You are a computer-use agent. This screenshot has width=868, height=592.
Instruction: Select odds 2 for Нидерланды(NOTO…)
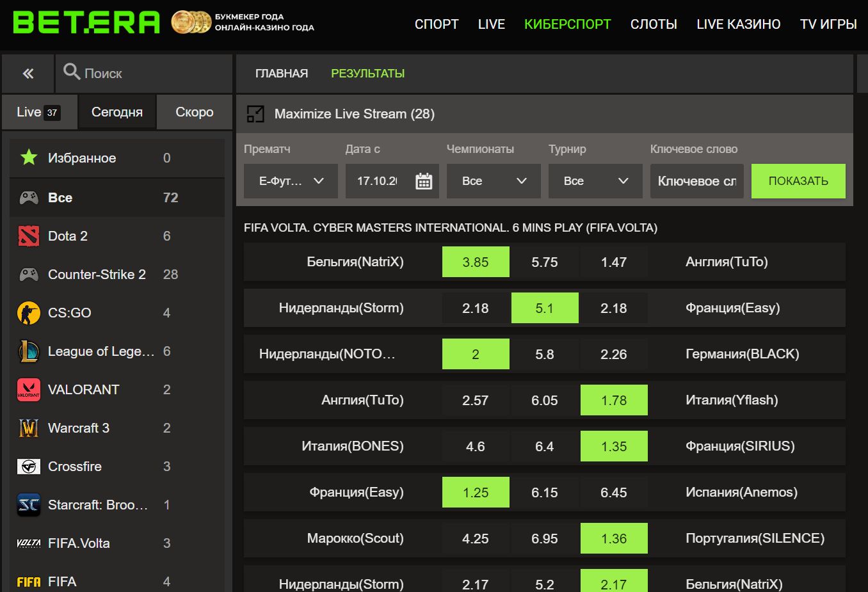tap(476, 354)
